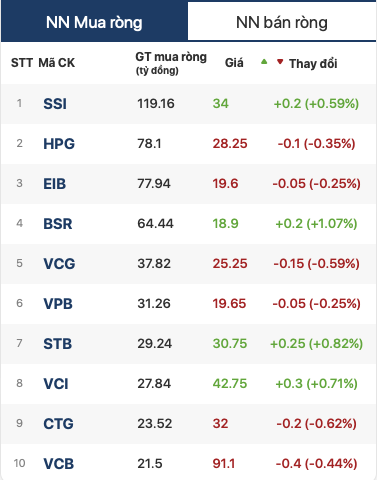This screenshot has width=377, height=480.
Task: Open CTG stock ticker link
Action: [x=58, y=424]
